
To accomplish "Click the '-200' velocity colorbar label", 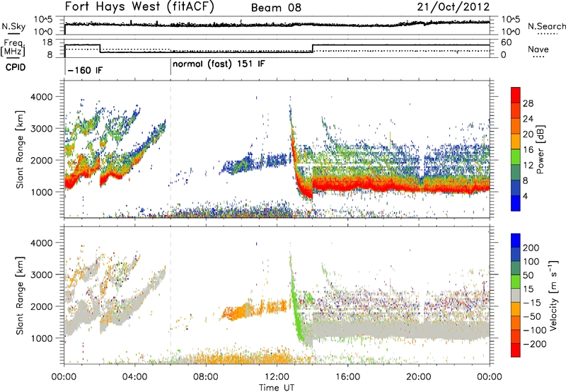I will click(x=533, y=344).
